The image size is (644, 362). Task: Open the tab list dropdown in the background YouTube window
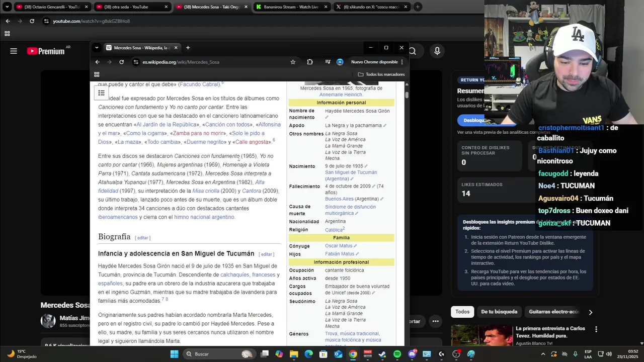coord(7,7)
